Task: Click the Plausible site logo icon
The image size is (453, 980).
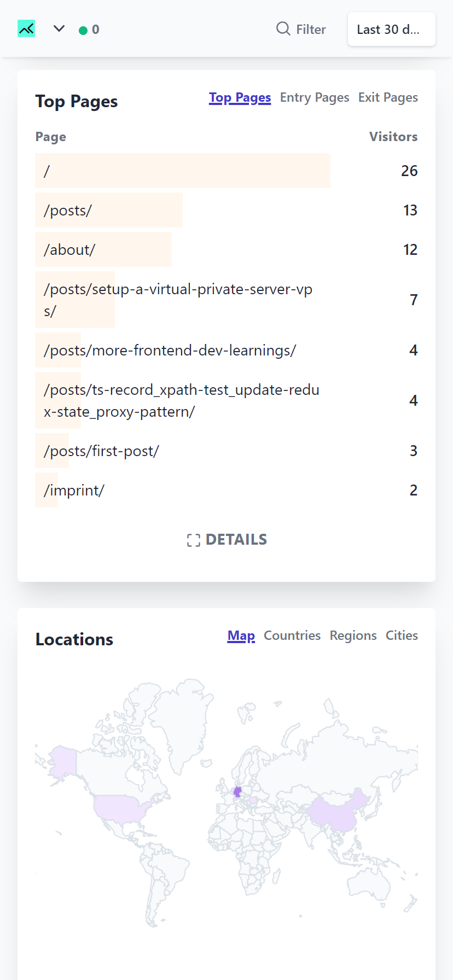Action: [26, 29]
